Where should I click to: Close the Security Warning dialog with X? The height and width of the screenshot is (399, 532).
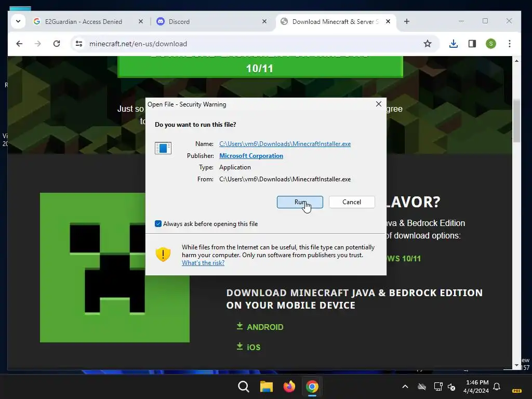(379, 104)
